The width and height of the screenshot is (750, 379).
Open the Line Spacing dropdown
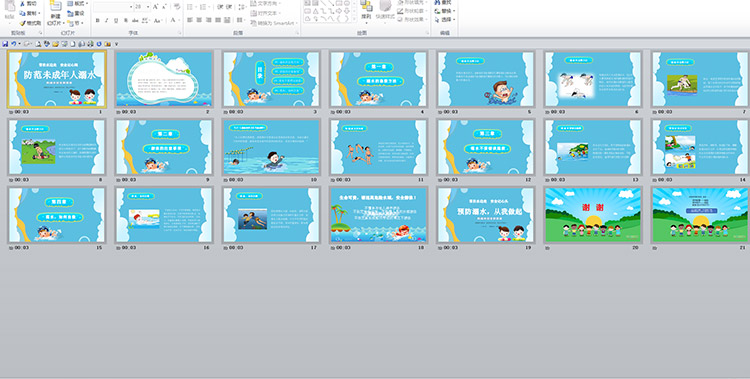pyautogui.click(x=242, y=7)
